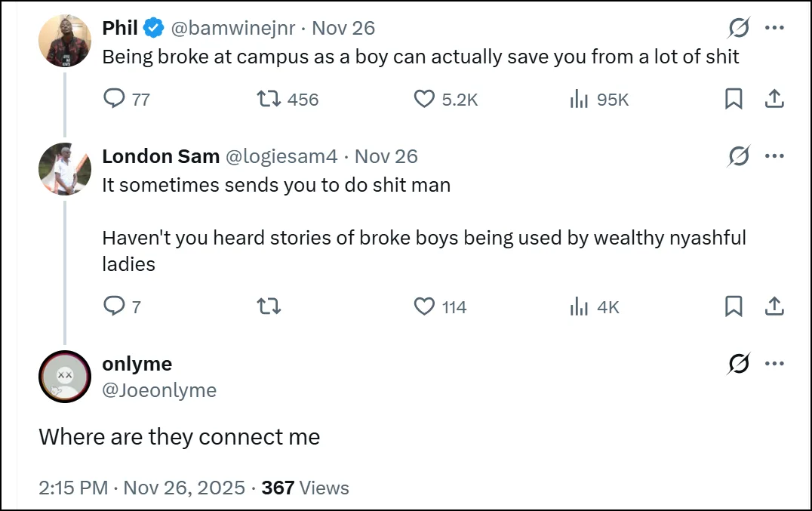Viewport: 812px width, 511px height.
Task: Like Phil's tweet with 5.2K likes
Action: tap(425, 99)
